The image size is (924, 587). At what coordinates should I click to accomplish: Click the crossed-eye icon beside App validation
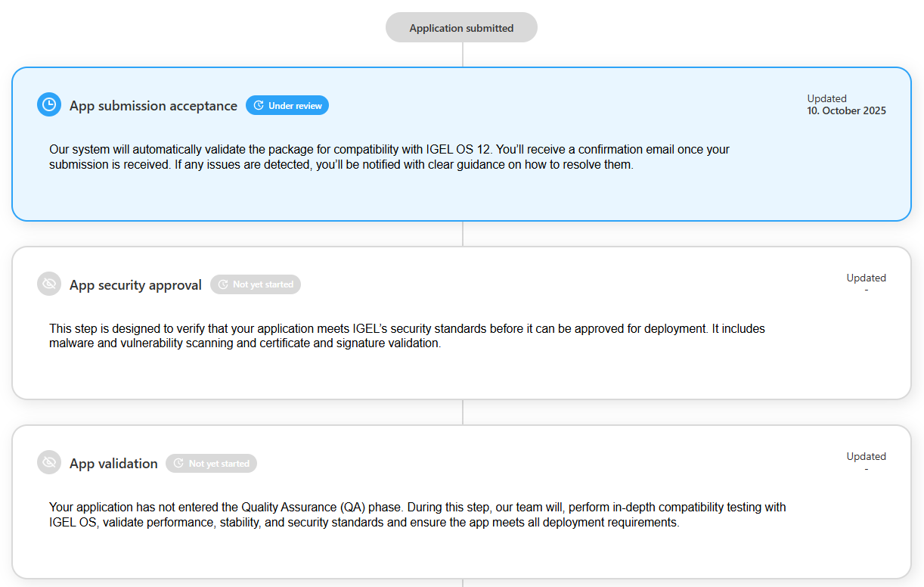(x=49, y=463)
